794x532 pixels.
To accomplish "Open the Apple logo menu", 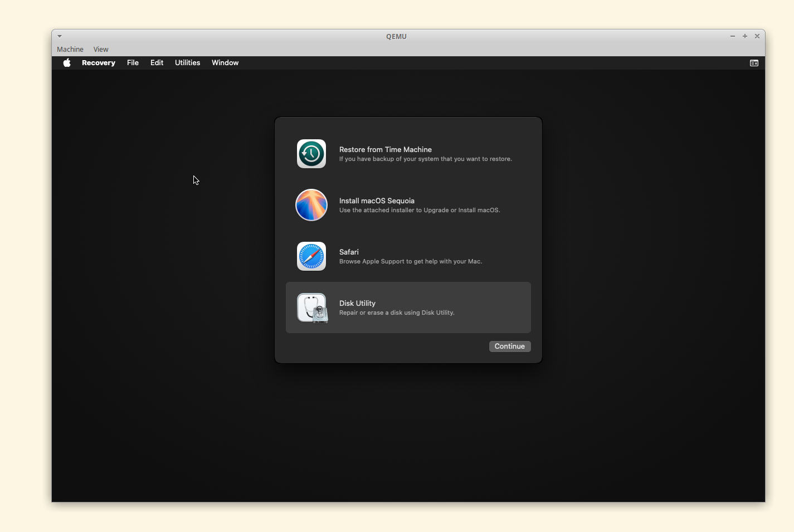I will click(x=67, y=63).
